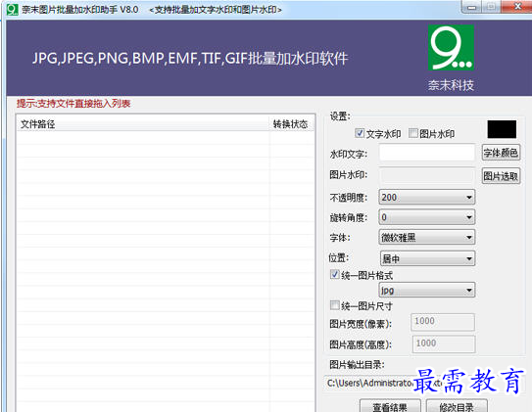Click the 字体颜色 button

pyautogui.click(x=501, y=153)
